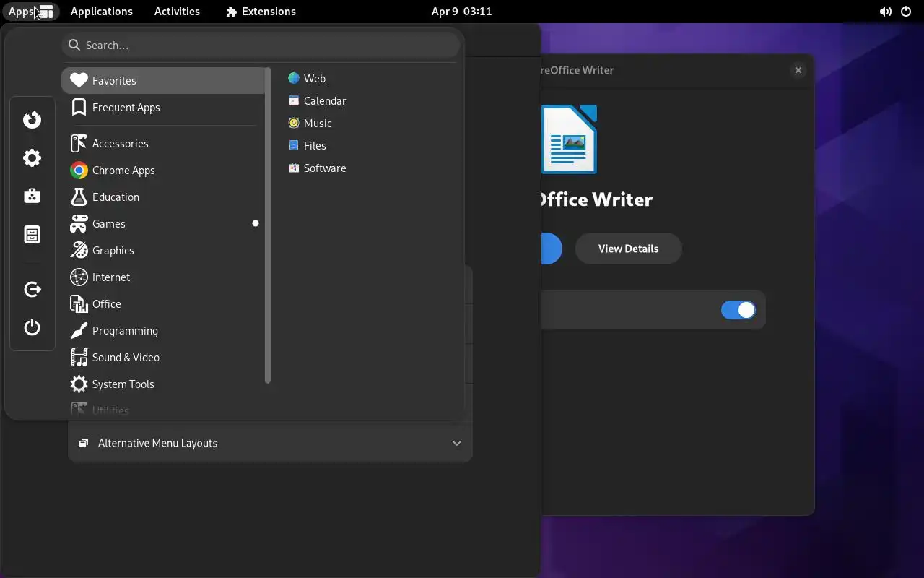Open the volume indicator in top bar
The image size is (924, 578).
[x=885, y=12]
